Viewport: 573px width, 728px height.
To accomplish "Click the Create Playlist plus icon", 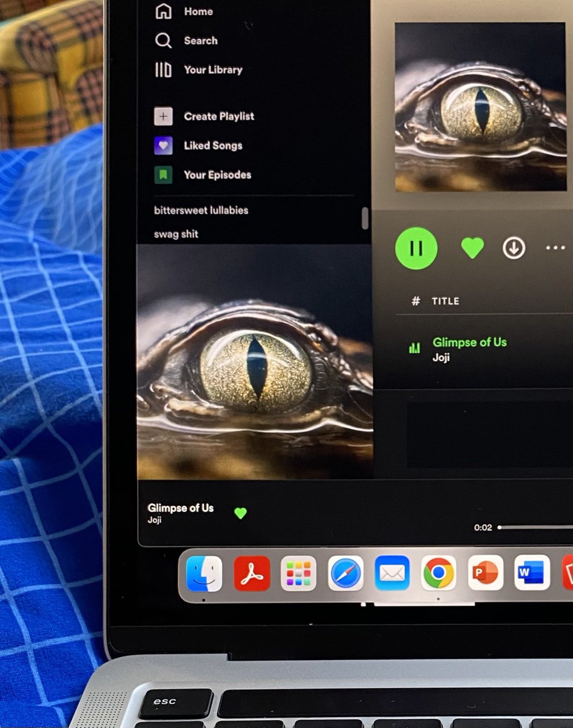I will 163,116.
